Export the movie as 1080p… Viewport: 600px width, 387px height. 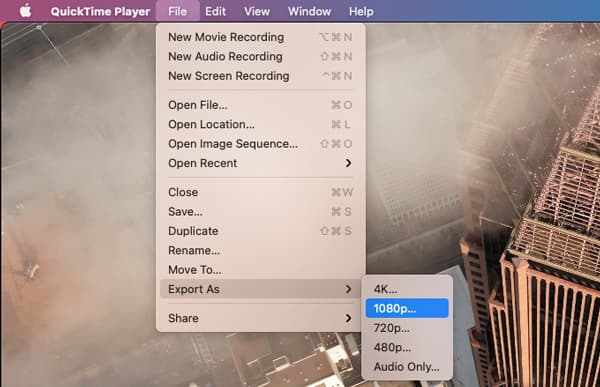pyautogui.click(x=407, y=308)
